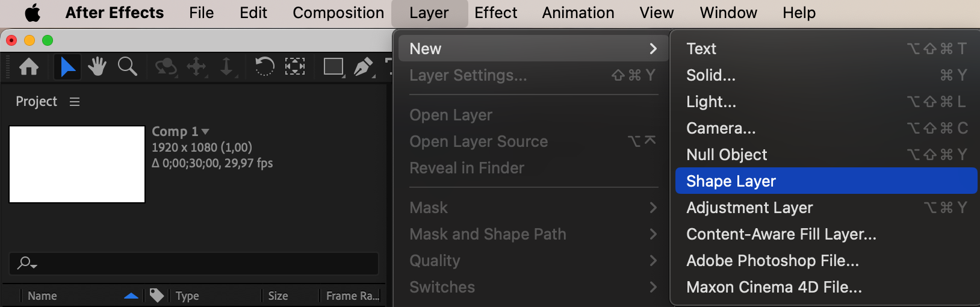Select the Pen tool
Image resolution: width=980 pixels, height=307 pixels.
pos(363,67)
